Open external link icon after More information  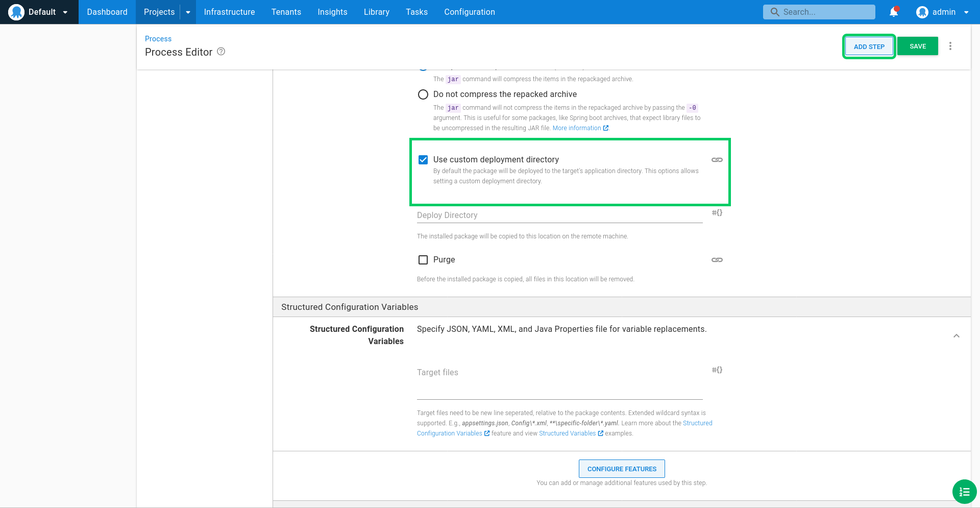click(606, 128)
